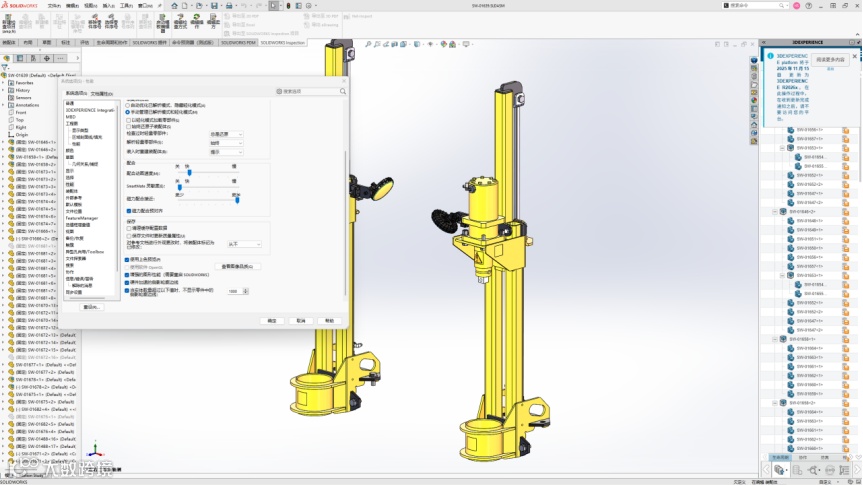
Task: Toggle purge cached configuration data checkbox
Action: pyautogui.click(x=128, y=228)
